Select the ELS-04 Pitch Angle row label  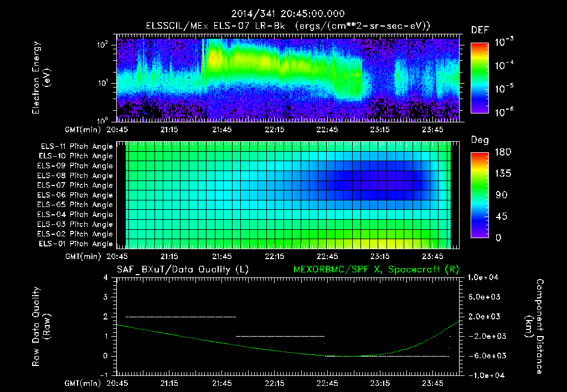coord(75,214)
